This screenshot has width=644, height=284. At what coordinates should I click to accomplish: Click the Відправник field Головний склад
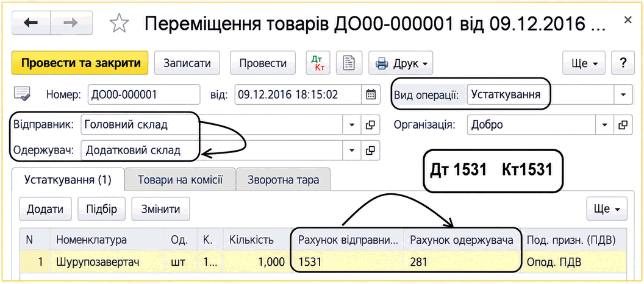tap(212, 125)
